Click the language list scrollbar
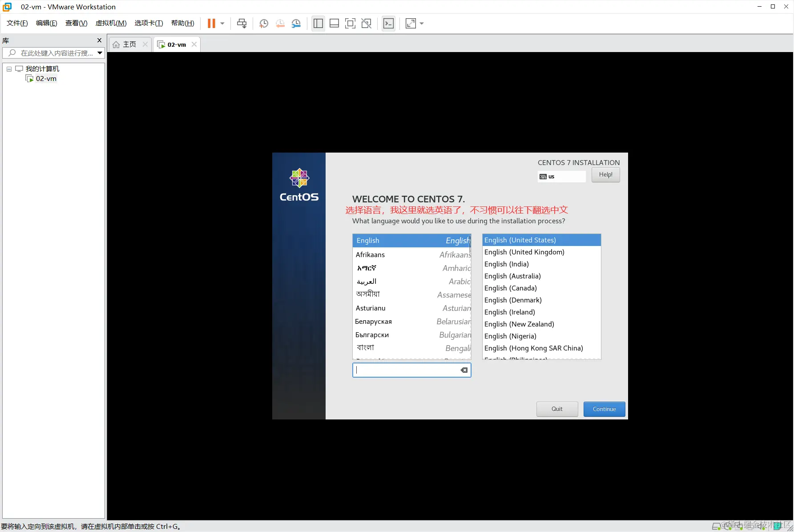The height and width of the screenshot is (532, 794). [x=470, y=245]
